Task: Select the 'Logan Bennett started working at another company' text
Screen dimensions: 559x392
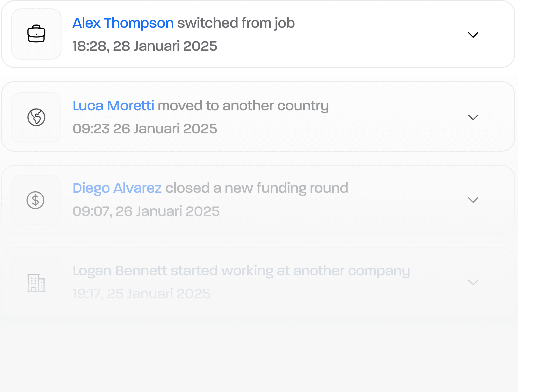Action: click(241, 271)
